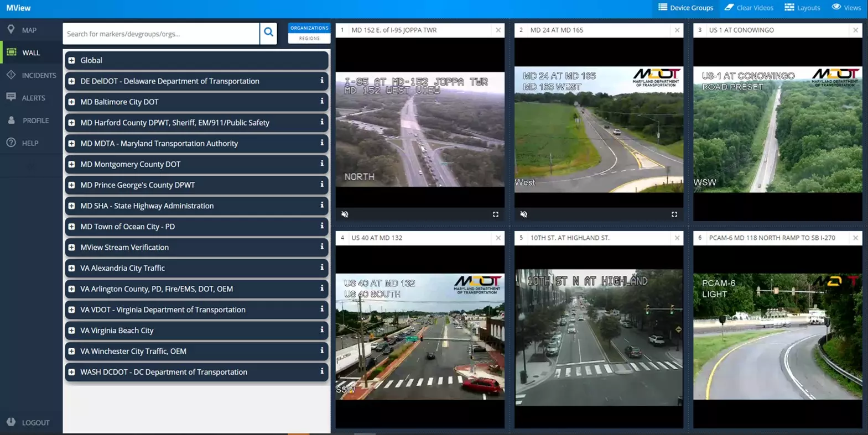Fullscreen the MD 152 Joppa TWR video

click(x=496, y=214)
